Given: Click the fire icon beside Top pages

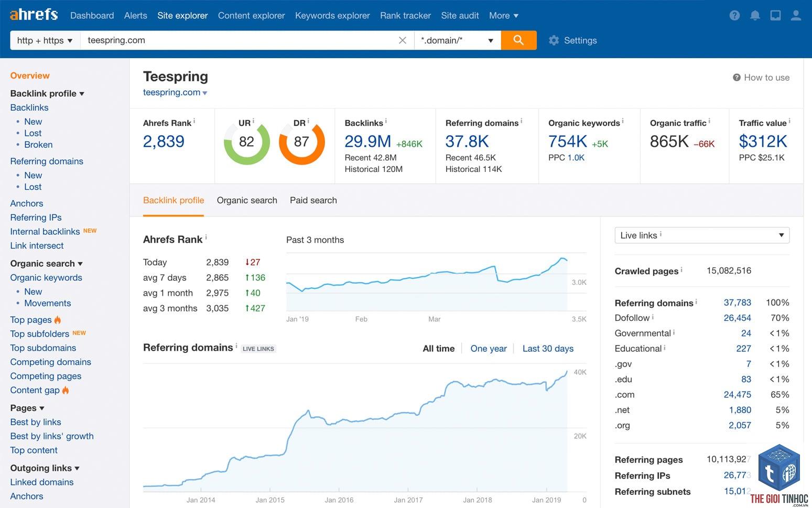Looking at the screenshot, I should pos(58,319).
